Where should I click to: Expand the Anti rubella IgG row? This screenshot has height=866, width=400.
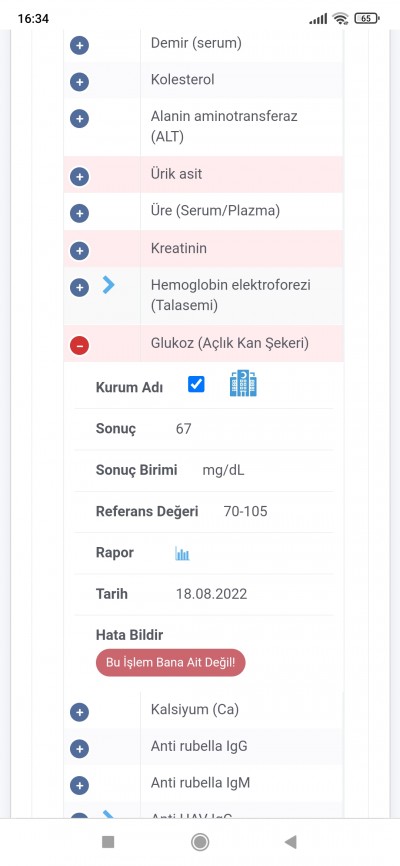pyautogui.click(x=80, y=749)
